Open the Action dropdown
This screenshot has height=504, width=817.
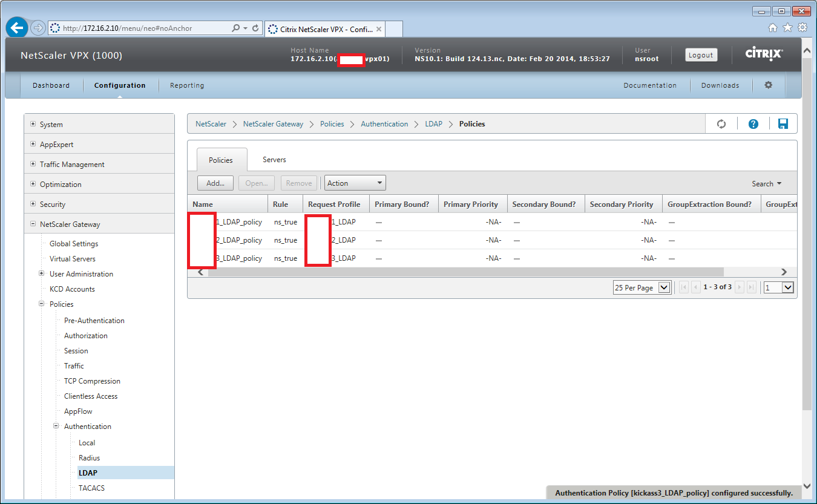coord(355,183)
